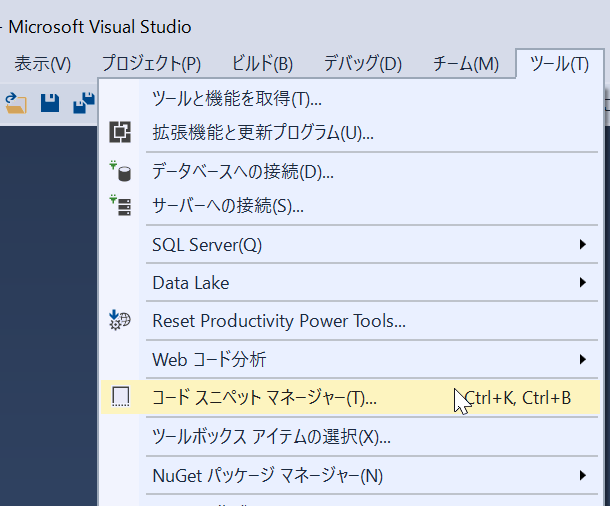
Task: Close the open ツール(T) menu header
Action: [559, 64]
